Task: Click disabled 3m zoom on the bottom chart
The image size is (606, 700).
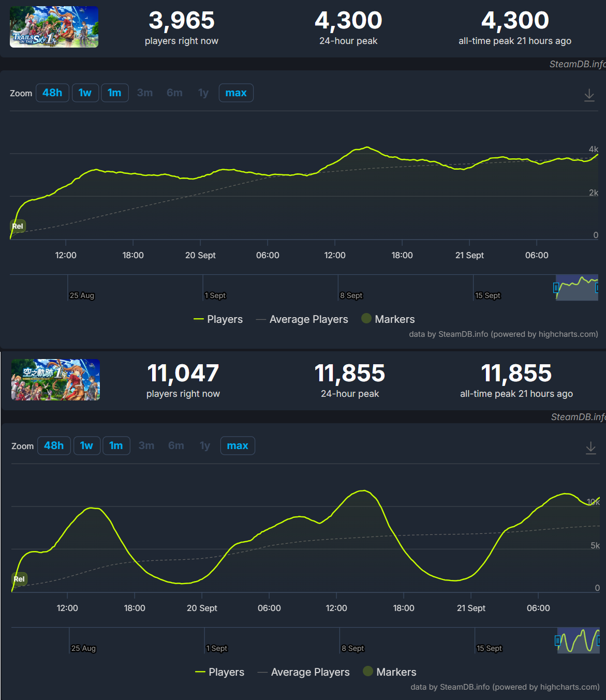Action: (146, 445)
